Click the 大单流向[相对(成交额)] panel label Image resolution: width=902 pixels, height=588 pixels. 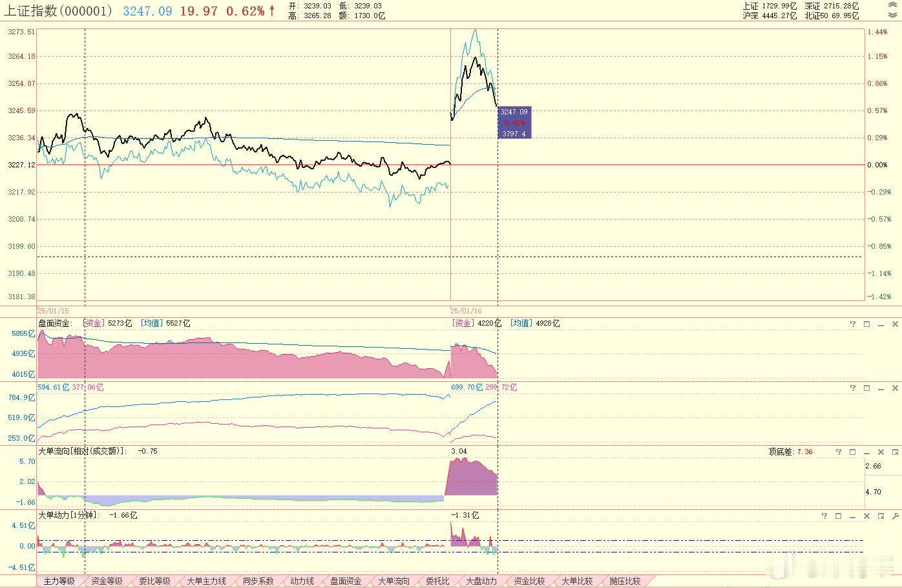tap(82, 451)
